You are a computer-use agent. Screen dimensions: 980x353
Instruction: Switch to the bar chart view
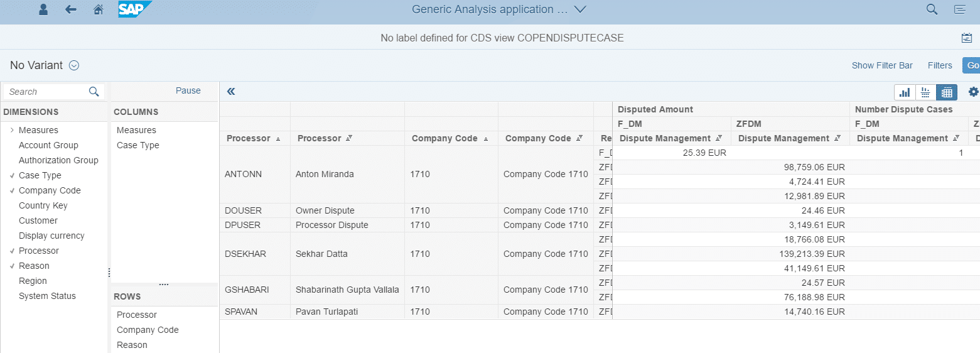pyautogui.click(x=905, y=92)
